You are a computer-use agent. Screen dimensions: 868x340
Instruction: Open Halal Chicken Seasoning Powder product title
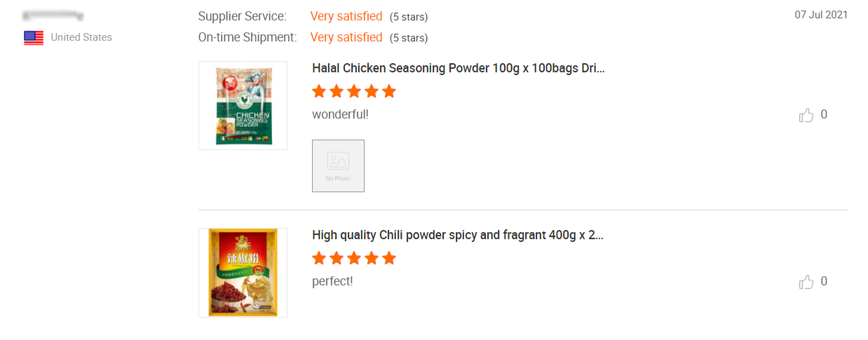458,68
